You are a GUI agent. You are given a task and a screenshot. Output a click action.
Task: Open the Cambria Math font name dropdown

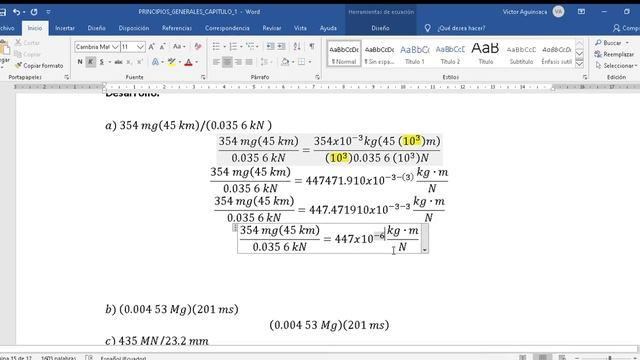(x=115, y=47)
